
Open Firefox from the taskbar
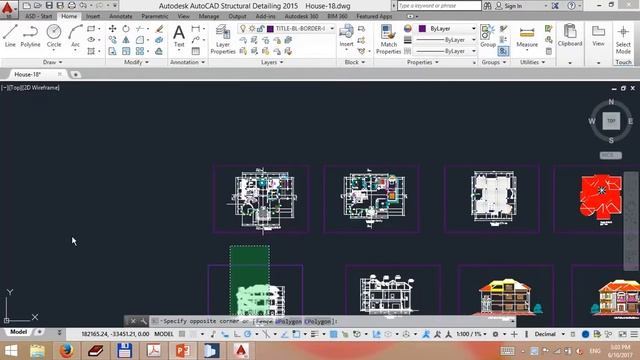click(66, 350)
